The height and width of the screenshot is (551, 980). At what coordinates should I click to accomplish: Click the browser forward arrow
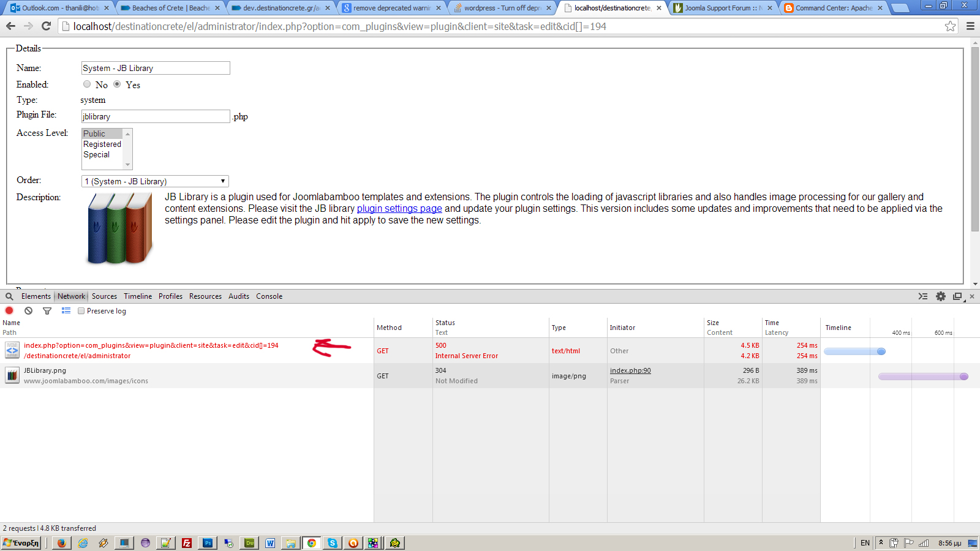tap(28, 26)
